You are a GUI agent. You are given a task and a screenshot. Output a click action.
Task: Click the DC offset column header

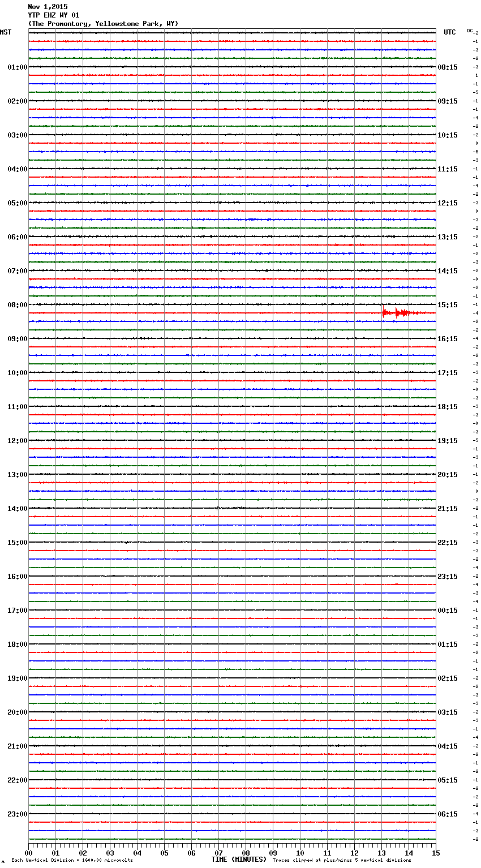(470, 31)
